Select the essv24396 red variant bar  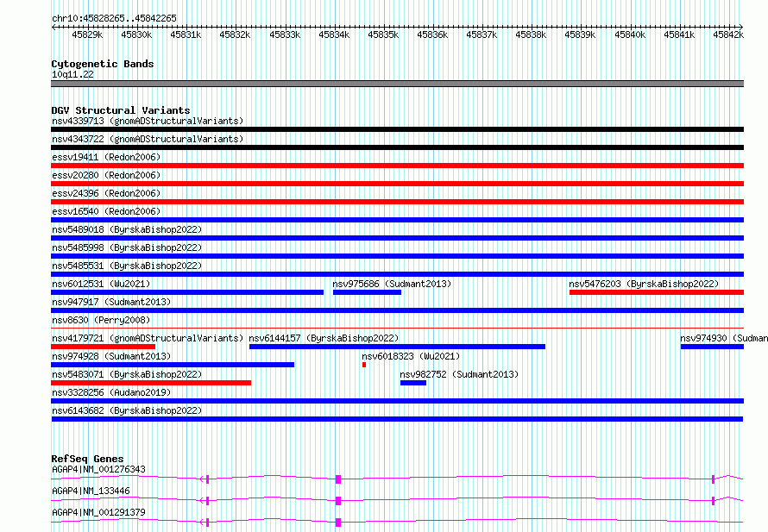pyautogui.click(x=397, y=202)
